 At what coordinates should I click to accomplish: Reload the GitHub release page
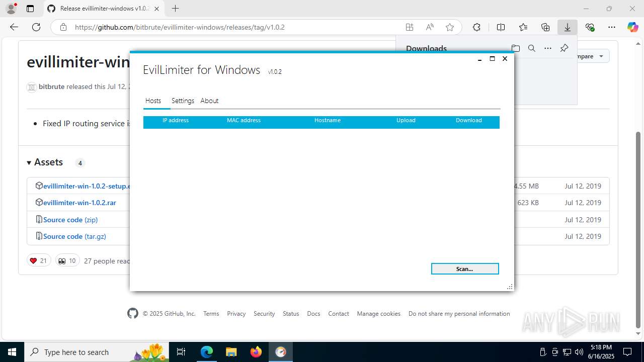point(36,27)
